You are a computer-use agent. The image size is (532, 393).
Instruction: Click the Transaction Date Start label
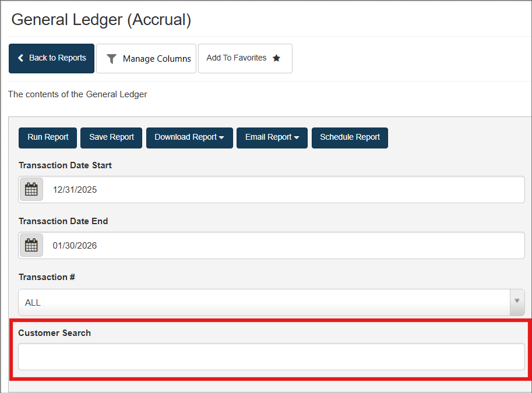[65, 165]
